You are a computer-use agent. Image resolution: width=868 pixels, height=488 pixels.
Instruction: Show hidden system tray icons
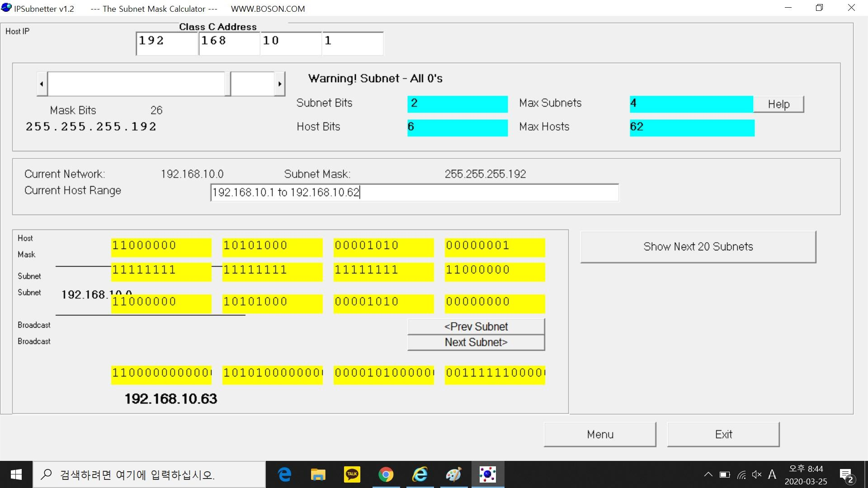point(708,474)
